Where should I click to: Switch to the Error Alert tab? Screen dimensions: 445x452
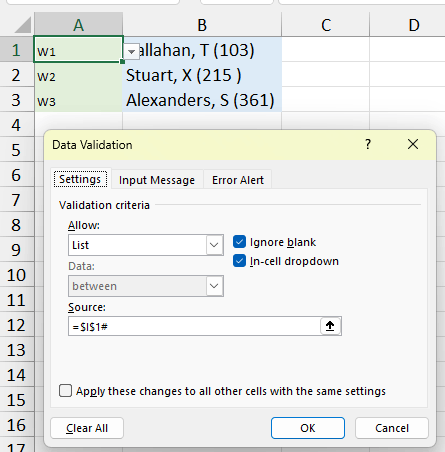click(x=238, y=180)
